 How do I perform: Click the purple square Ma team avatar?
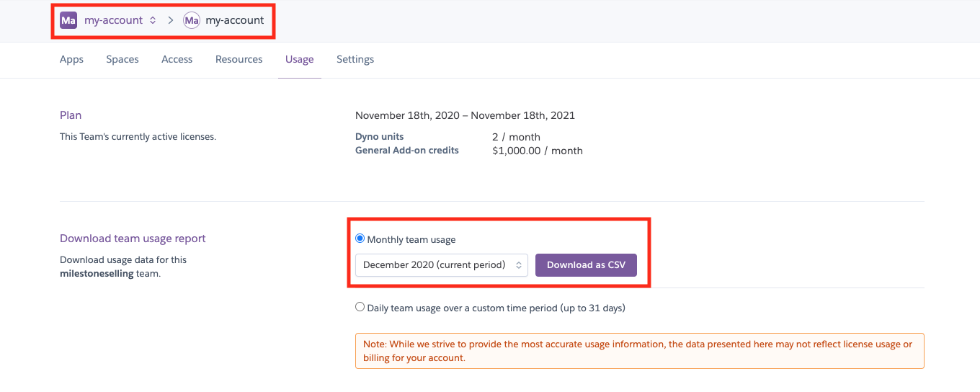pyautogui.click(x=68, y=21)
